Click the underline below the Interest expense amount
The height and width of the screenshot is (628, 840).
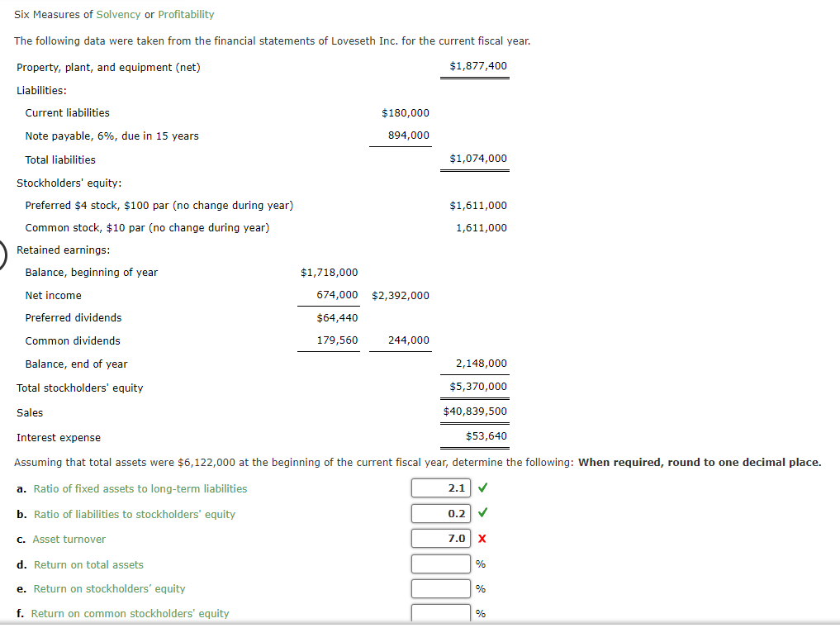pos(475,446)
